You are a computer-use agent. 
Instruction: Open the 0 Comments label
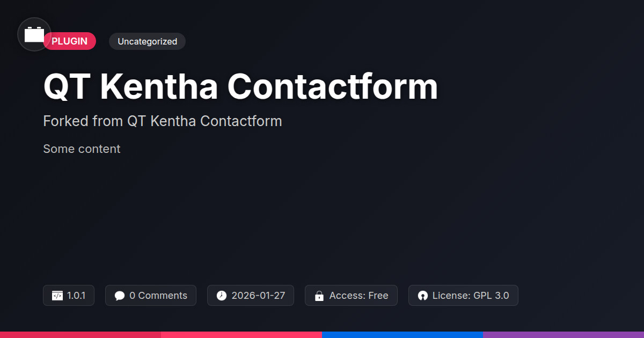click(x=158, y=296)
